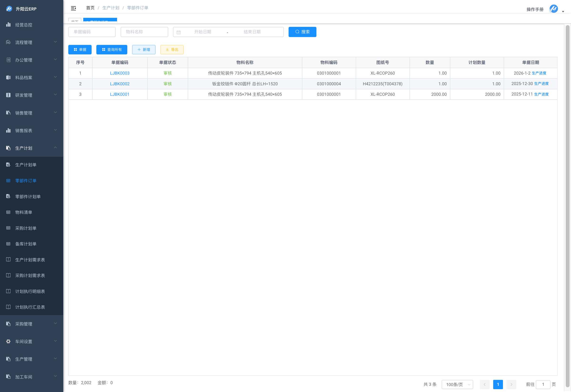
Task: Click the calendar icon in date range
Action: point(179,32)
